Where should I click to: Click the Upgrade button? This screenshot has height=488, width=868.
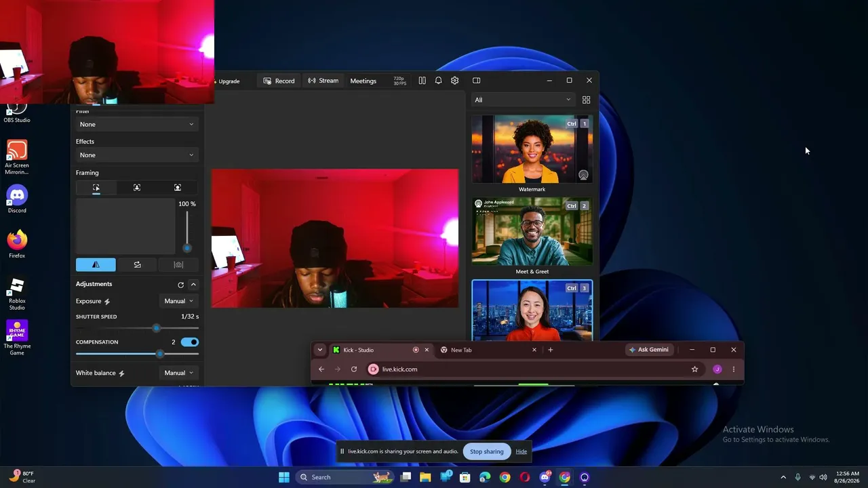click(x=226, y=81)
